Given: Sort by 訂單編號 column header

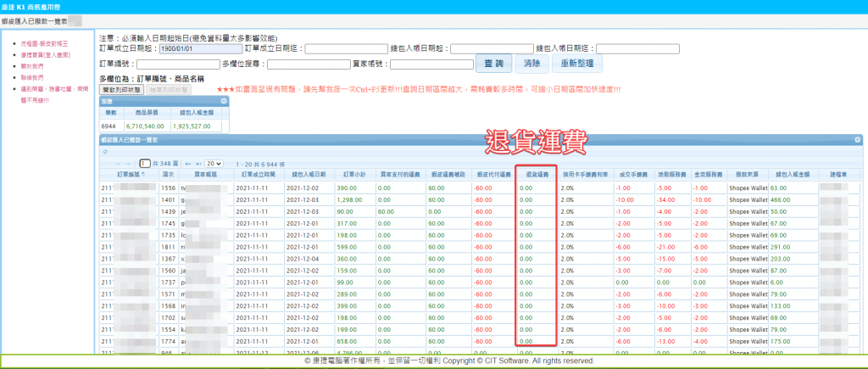Looking at the screenshot, I should [128, 173].
